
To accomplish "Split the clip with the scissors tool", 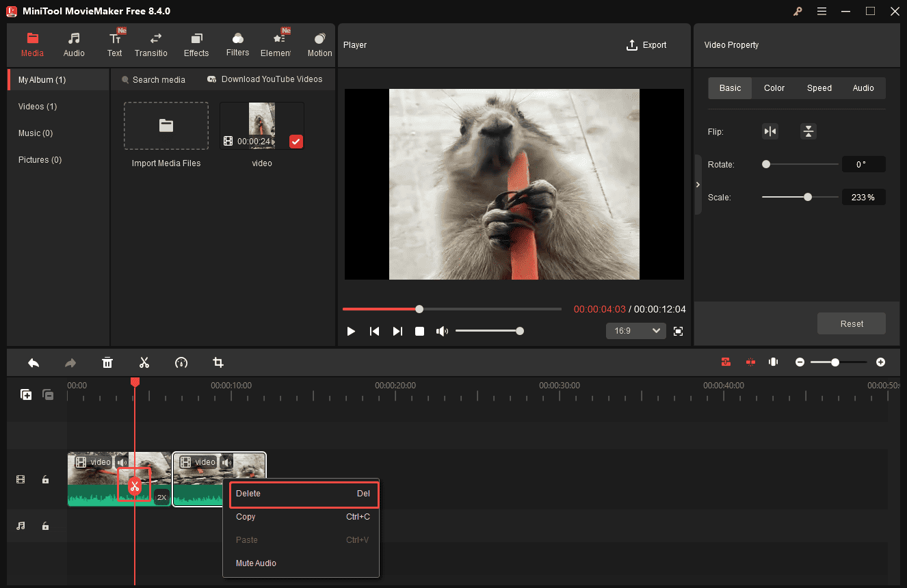I will [144, 362].
